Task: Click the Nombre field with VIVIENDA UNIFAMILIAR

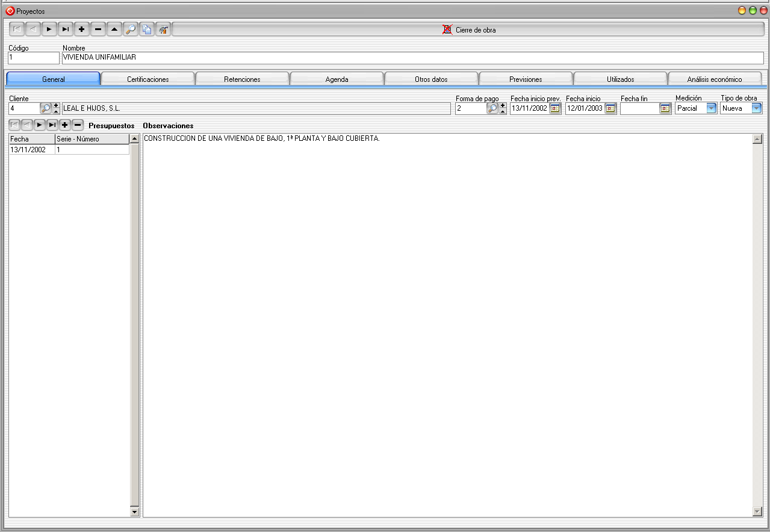Action: 412,58
